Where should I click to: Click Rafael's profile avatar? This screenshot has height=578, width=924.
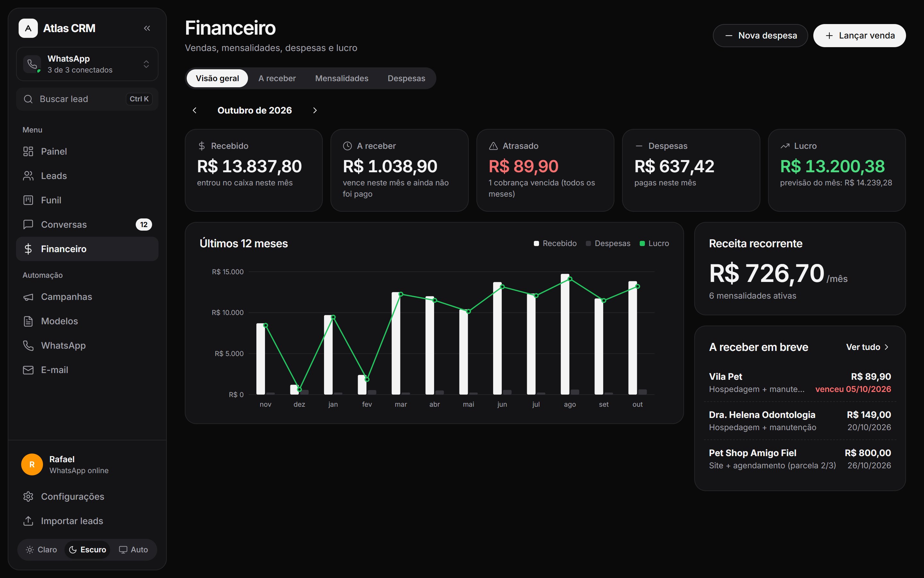coord(32,464)
